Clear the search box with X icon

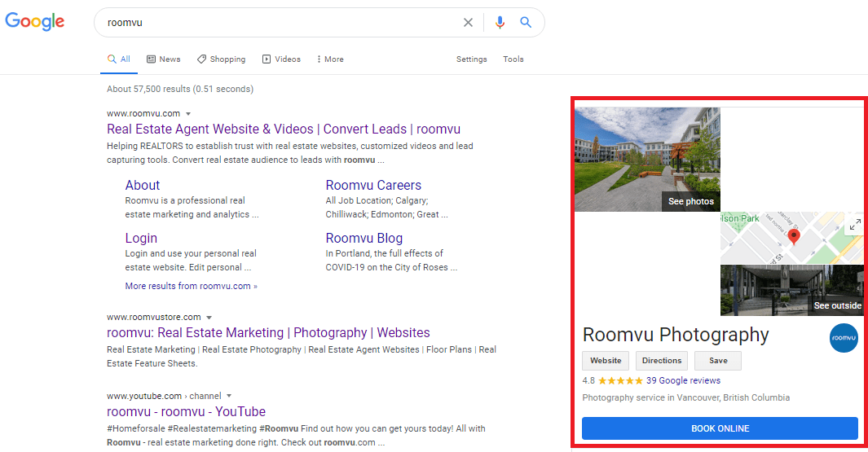[468, 23]
